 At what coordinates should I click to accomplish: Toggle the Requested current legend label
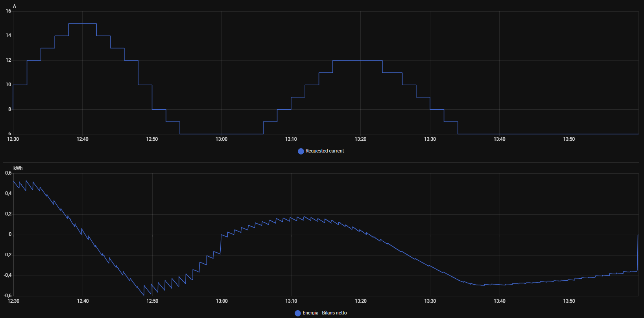325,151
